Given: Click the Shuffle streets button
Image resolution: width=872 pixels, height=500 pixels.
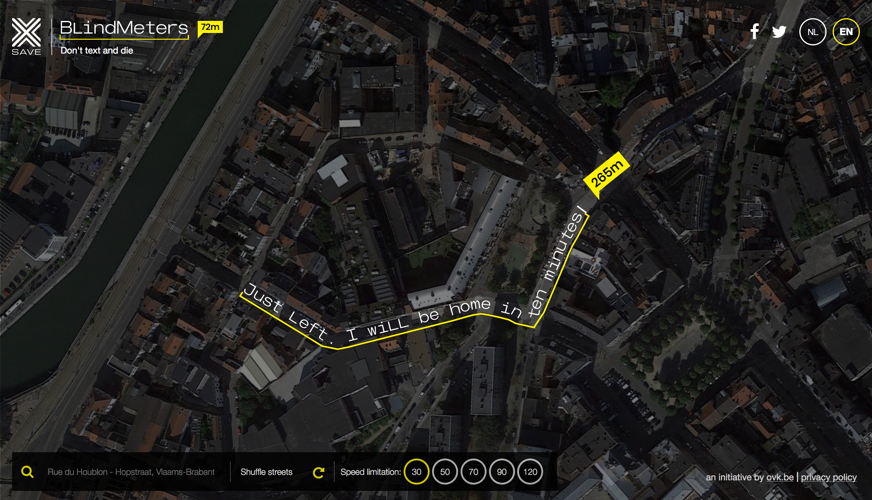Looking at the screenshot, I should [266, 472].
